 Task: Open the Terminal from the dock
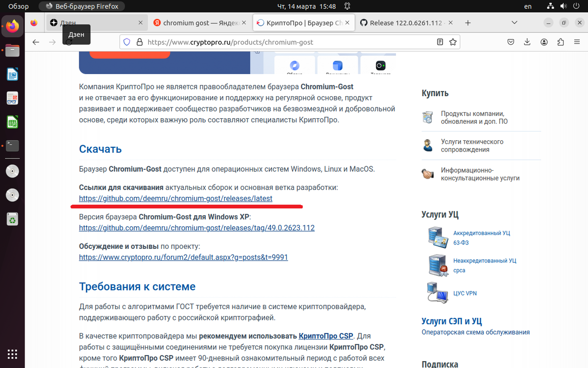(x=12, y=146)
